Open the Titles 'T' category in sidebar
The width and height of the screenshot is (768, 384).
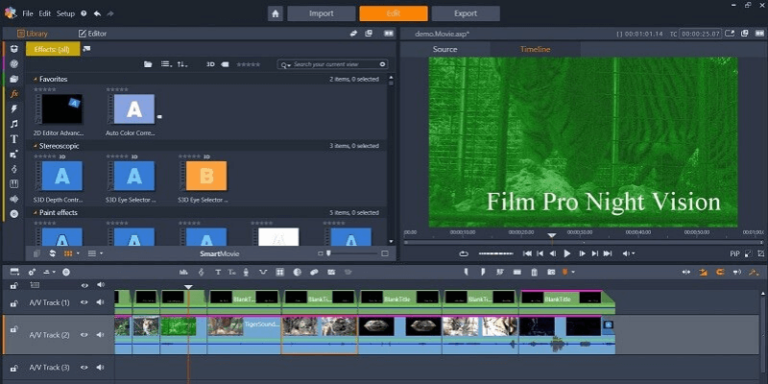coord(14,139)
